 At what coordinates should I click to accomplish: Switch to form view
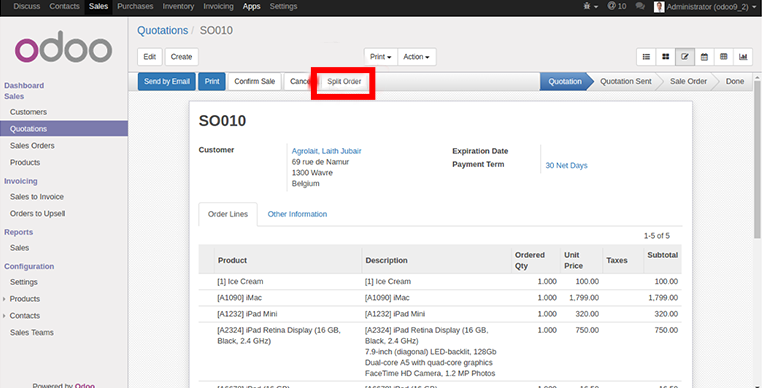pyautogui.click(x=685, y=57)
